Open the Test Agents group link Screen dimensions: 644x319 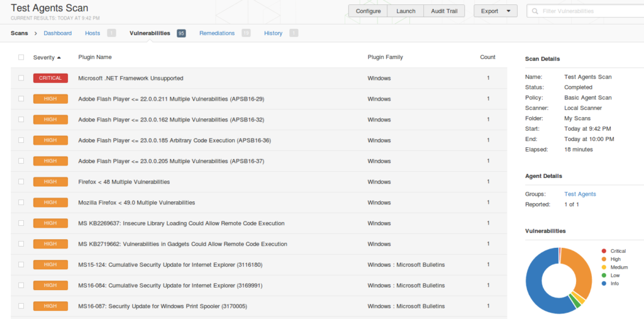pyautogui.click(x=580, y=194)
